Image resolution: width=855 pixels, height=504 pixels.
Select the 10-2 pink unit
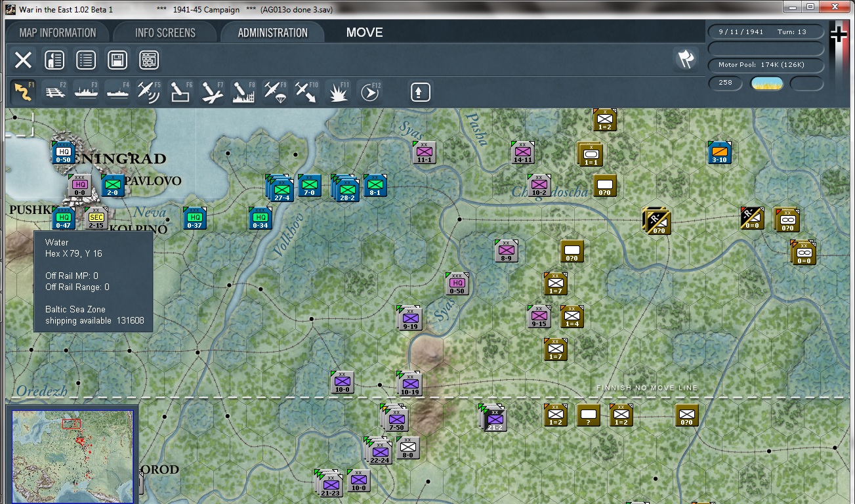click(x=539, y=186)
